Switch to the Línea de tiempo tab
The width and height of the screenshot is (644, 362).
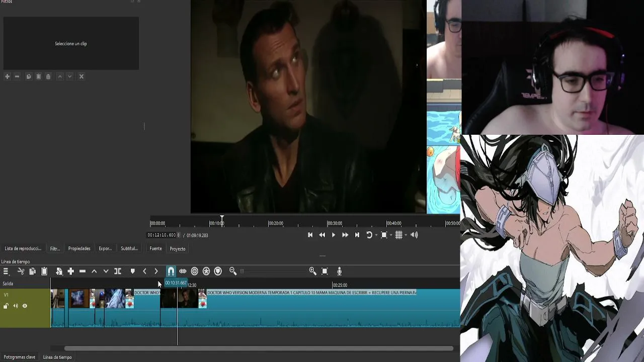click(57, 357)
